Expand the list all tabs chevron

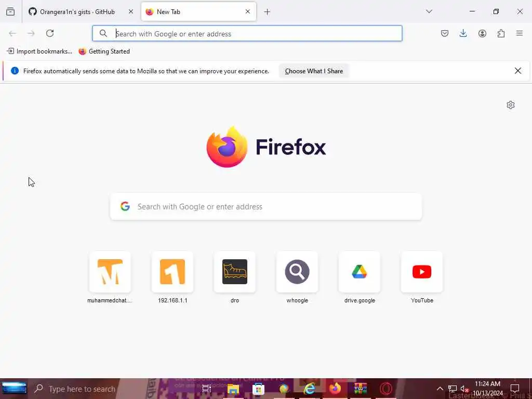click(x=429, y=11)
